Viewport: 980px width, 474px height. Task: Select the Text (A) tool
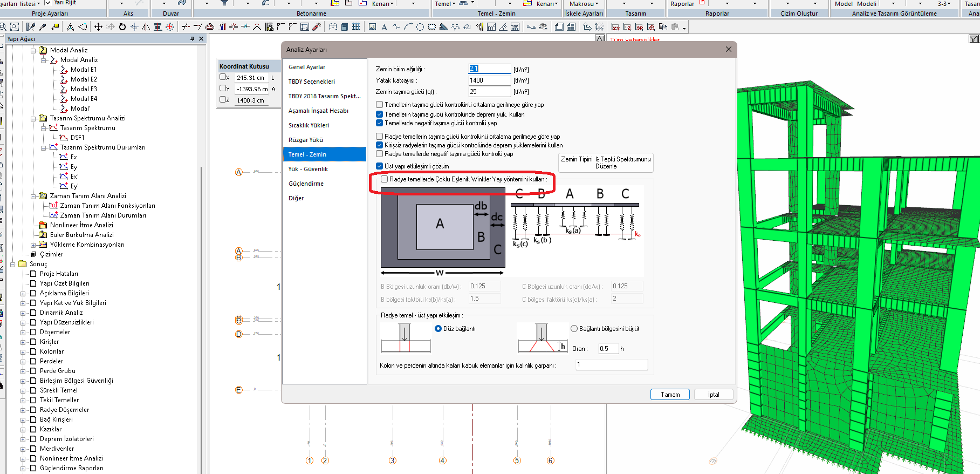pos(384,27)
